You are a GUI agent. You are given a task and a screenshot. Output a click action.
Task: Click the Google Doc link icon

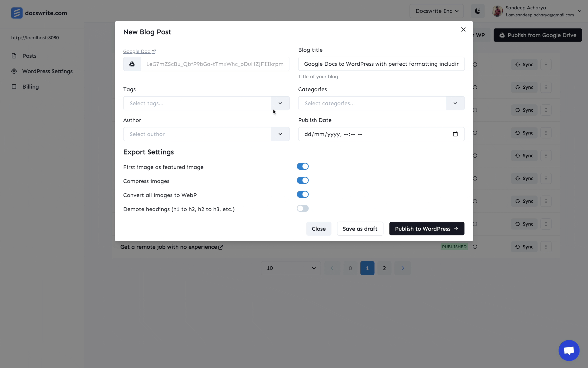click(154, 51)
